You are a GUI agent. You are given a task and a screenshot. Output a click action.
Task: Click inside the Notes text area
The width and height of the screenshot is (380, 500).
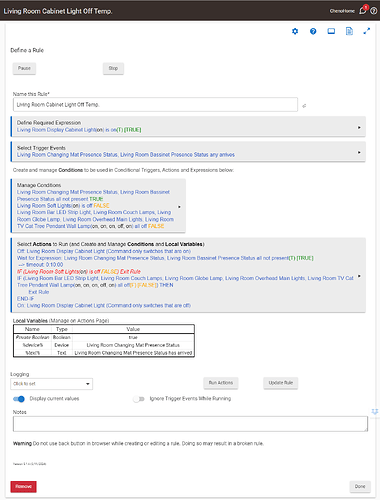coord(190,424)
